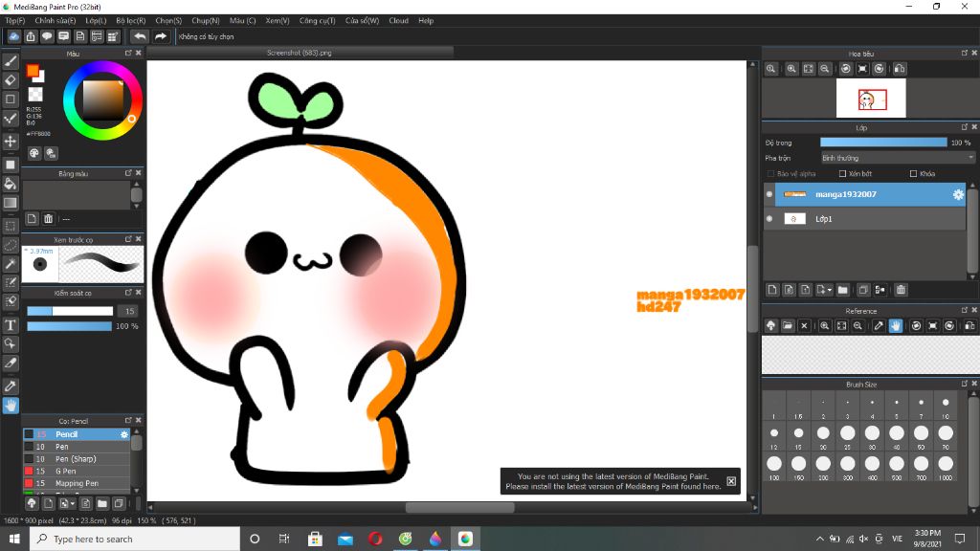980x551 pixels.
Task: Open reference image folder icon
Action: coord(788,325)
